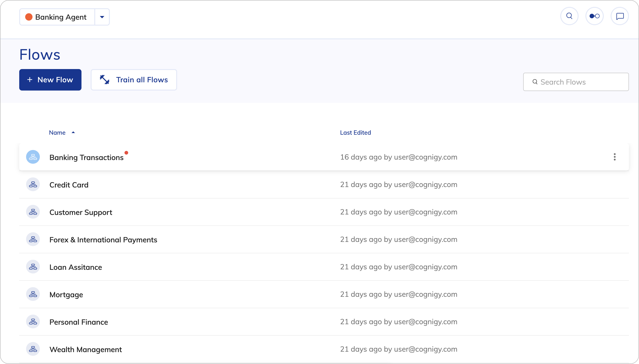The image size is (639, 364).
Task: Expand the Banking Agent dropdown arrow
Action: [102, 17]
